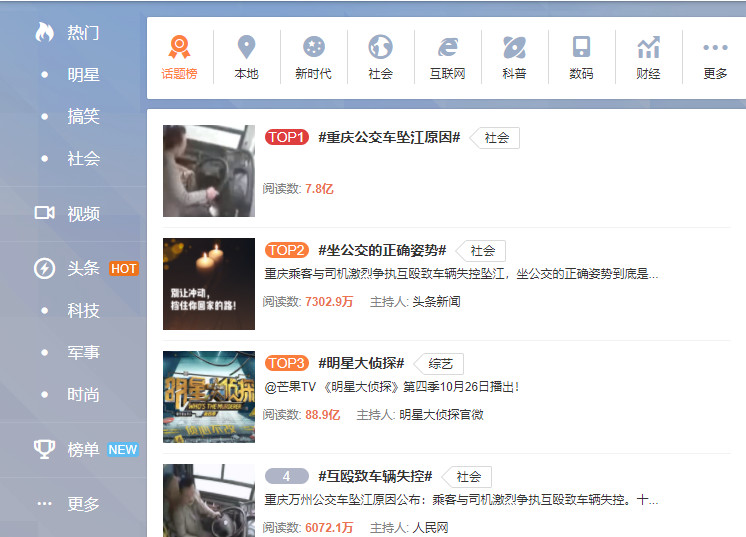Switch to the 新时代 tab label
Screen dimensions: 746x537
coord(314,74)
